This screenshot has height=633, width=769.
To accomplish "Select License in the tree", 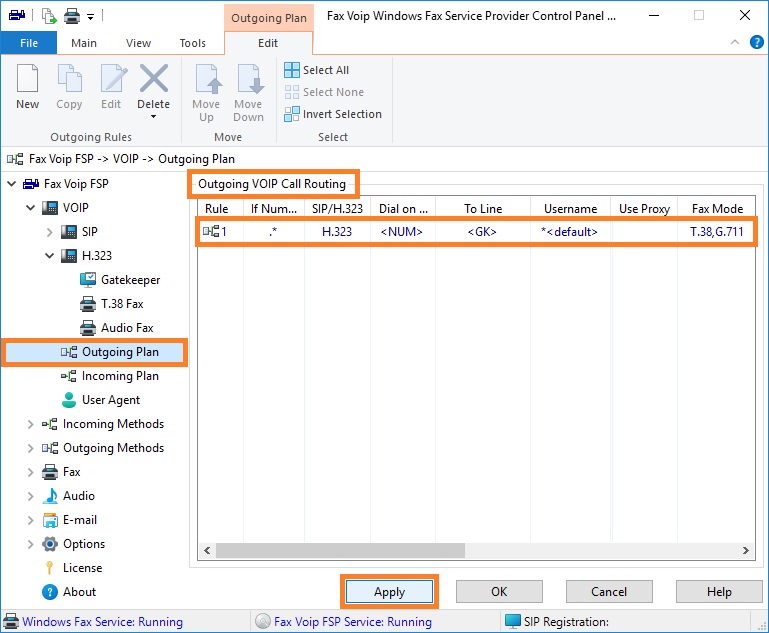I will tap(74, 568).
